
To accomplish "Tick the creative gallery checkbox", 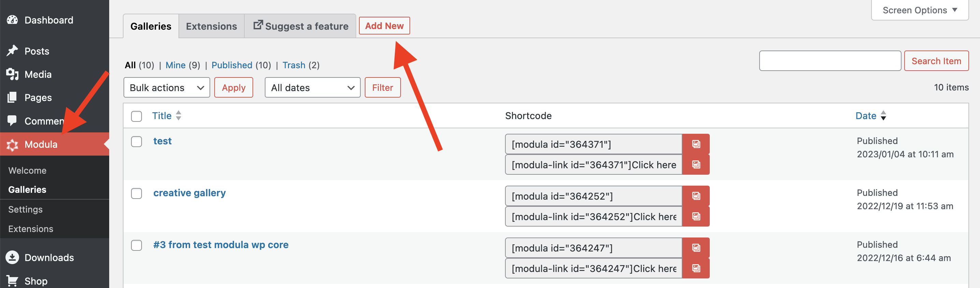I will (136, 193).
